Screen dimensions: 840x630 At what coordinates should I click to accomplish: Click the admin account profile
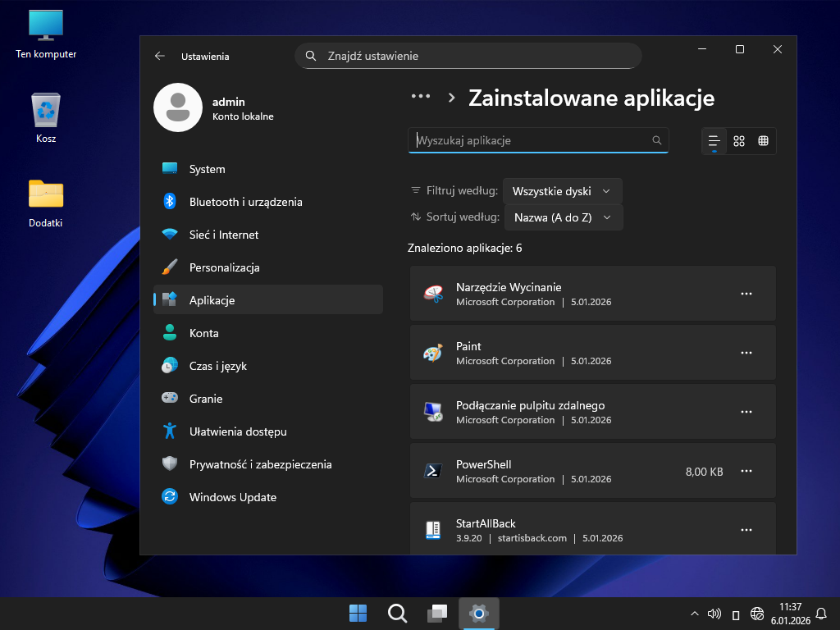click(215, 107)
